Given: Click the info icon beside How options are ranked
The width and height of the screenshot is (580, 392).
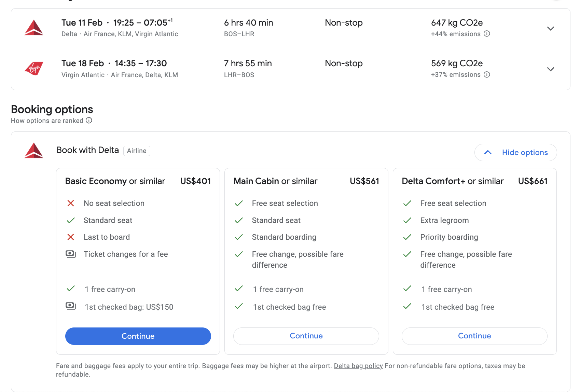Looking at the screenshot, I should [x=89, y=121].
